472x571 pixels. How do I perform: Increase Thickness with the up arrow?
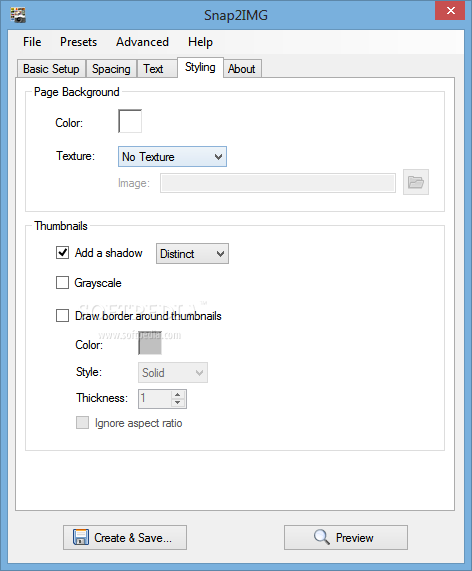178,395
